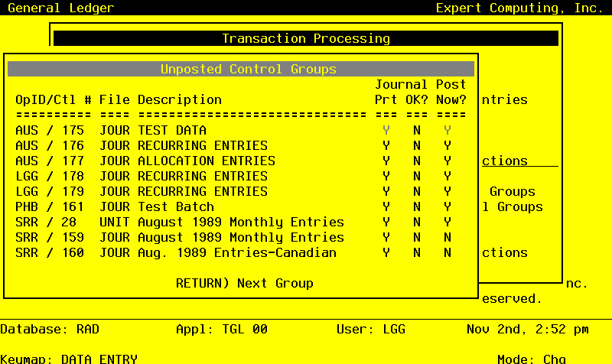Select the 'ctions' item below the 'l Groups' item
The height and width of the screenshot is (364, 612).
point(505,252)
